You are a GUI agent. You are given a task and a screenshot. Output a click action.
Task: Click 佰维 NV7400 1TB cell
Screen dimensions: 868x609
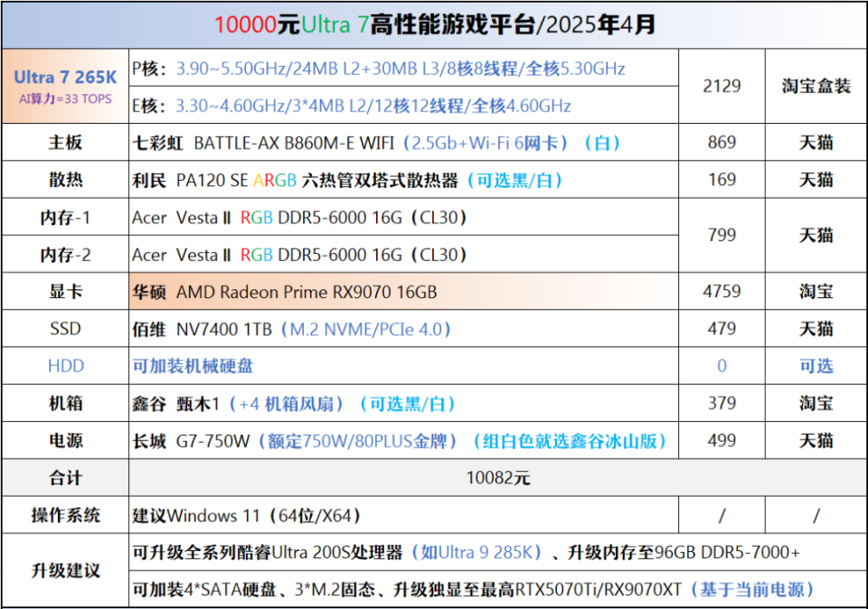tap(403, 329)
